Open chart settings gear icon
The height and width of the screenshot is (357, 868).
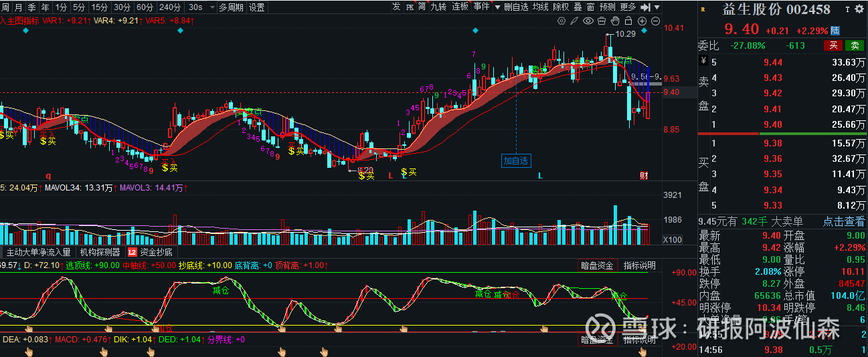pos(561,21)
